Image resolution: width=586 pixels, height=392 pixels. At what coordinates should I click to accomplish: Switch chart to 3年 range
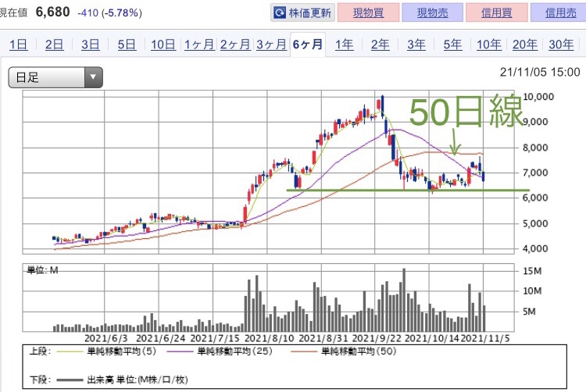pyautogui.click(x=416, y=45)
